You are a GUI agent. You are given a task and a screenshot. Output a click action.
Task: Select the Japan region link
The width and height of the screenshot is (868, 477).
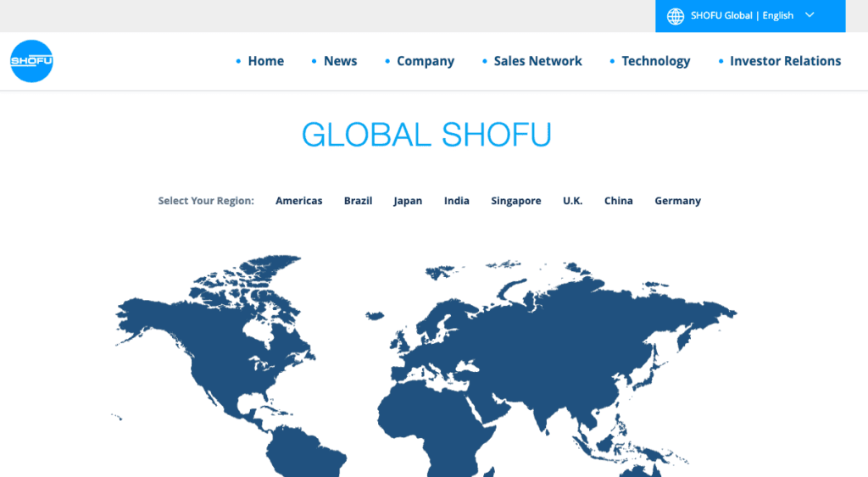pyautogui.click(x=408, y=202)
